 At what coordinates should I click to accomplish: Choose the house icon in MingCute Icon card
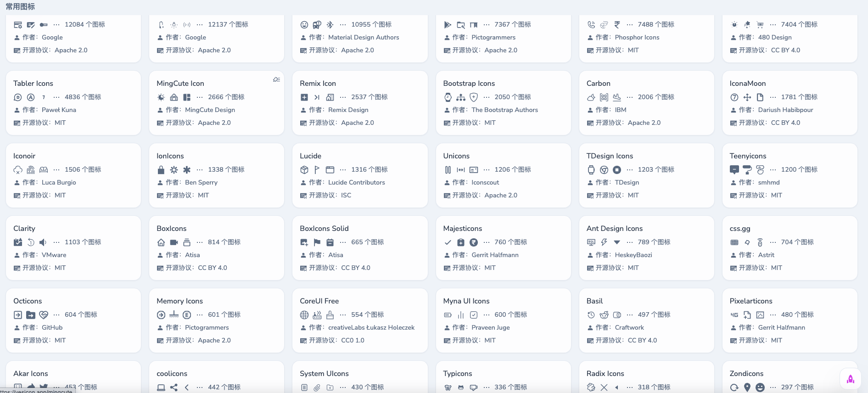tap(174, 97)
